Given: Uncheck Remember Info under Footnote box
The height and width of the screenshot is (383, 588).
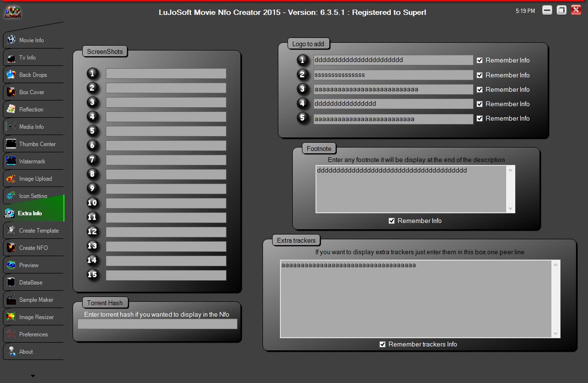Looking at the screenshot, I should click(392, 221).
